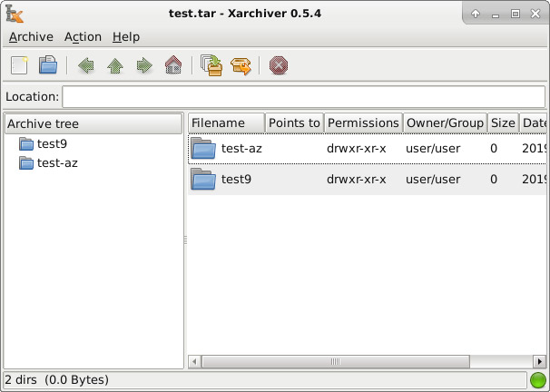Click the horizontal scrollbar right arrow

click(x=540, y=361)
